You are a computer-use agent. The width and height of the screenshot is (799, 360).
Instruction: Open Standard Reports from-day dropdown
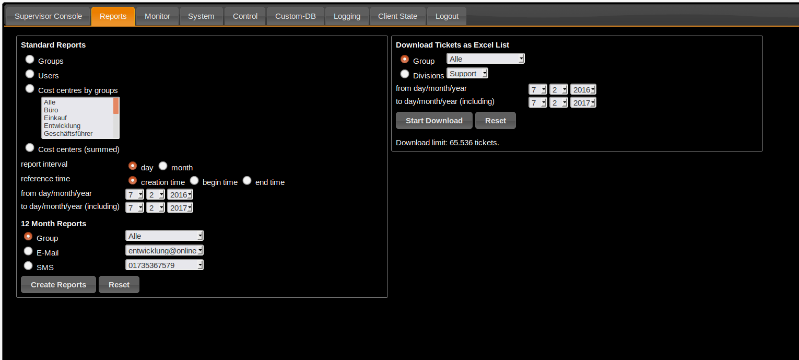pyautogui.click(x=135, y=195)
